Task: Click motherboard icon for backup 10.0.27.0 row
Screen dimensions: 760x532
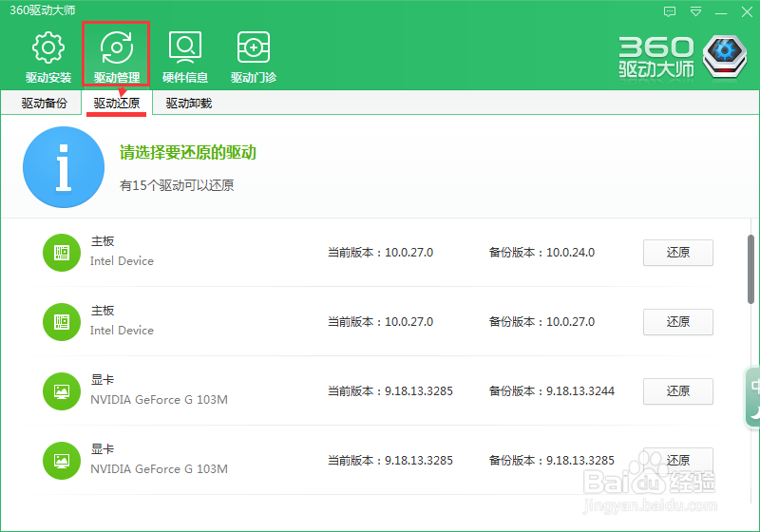Action: point(62,322)
